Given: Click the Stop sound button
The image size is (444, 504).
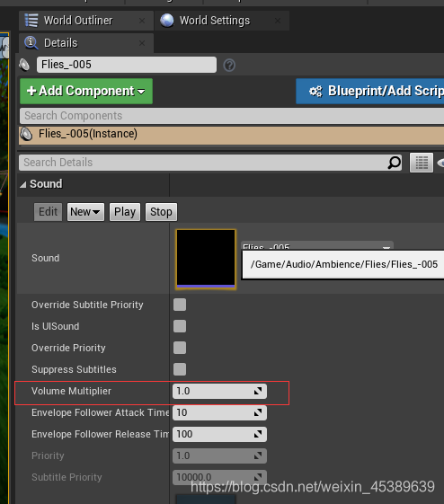Looking at the screenshot, I should (161, 212).
